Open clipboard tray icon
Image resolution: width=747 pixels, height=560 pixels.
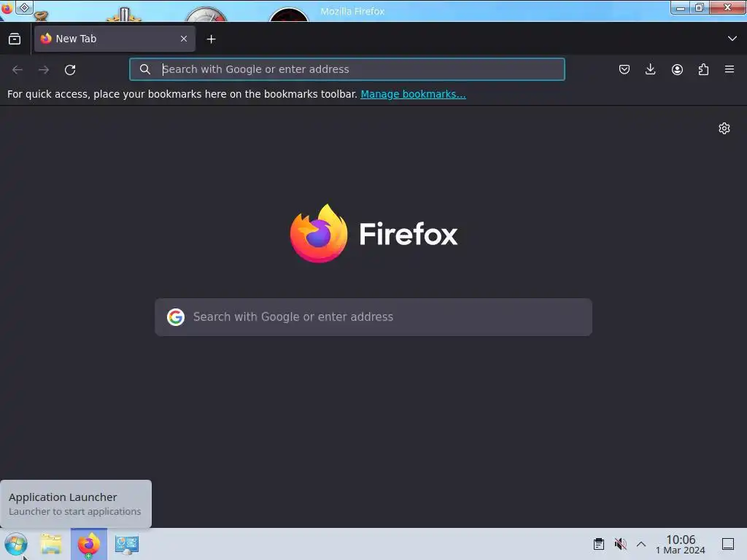[x=599, y=544]
